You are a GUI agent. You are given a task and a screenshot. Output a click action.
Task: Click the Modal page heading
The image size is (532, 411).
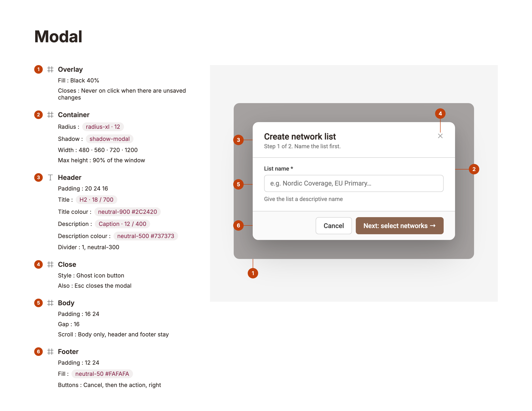pos(58,37)
